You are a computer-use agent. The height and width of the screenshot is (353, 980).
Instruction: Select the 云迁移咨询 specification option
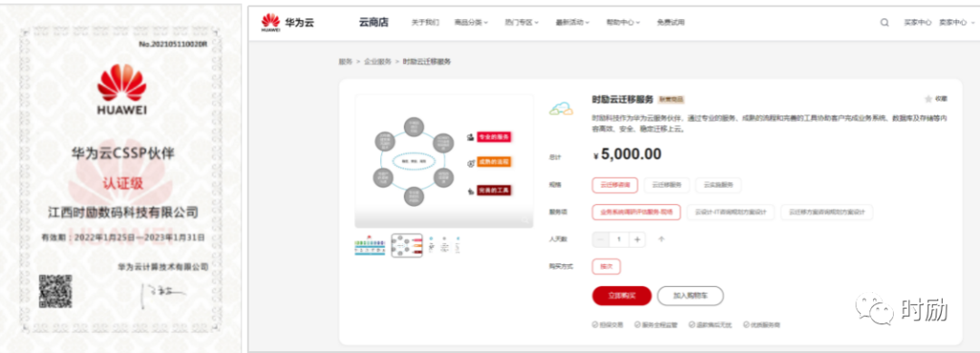(x=615, y=185)
